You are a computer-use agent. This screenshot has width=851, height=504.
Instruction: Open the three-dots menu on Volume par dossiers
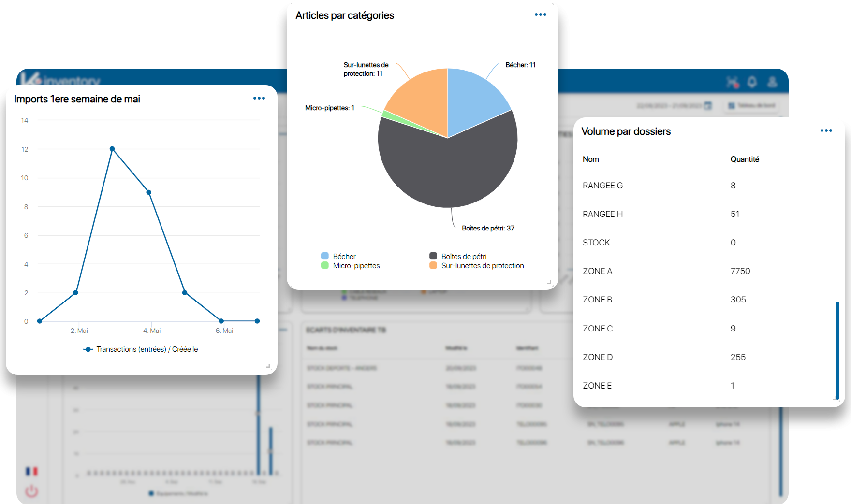[x=826, y=130]
